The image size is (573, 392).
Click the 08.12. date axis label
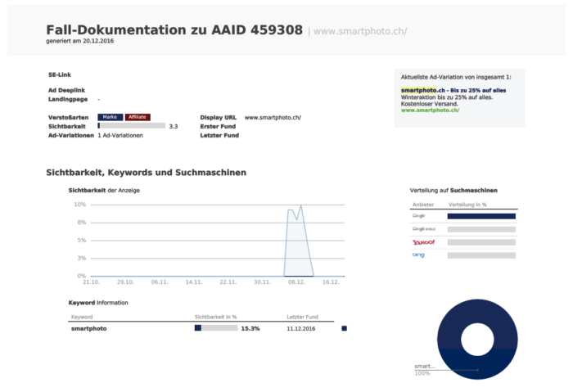296,282
